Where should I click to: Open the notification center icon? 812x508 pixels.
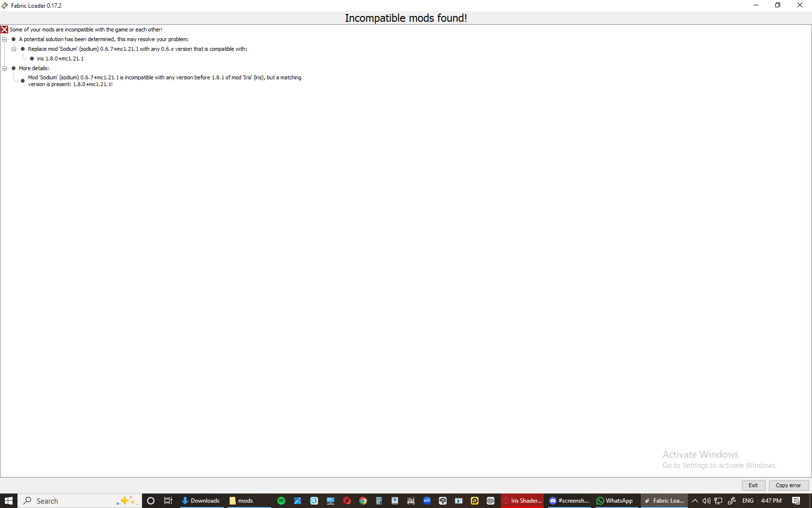pos(796,501)
